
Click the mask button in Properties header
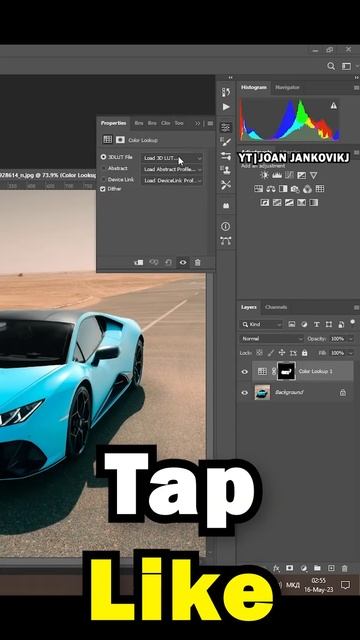[120, 140]
